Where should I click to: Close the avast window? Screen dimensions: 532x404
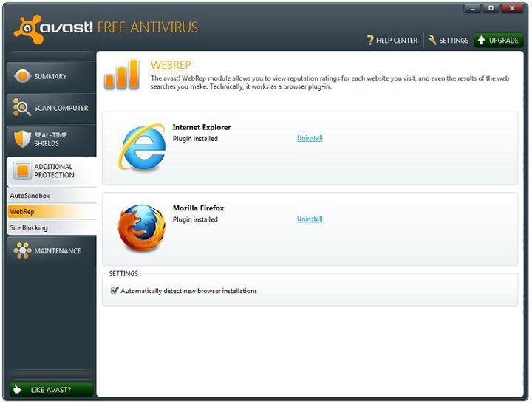[x=512, y=8]
